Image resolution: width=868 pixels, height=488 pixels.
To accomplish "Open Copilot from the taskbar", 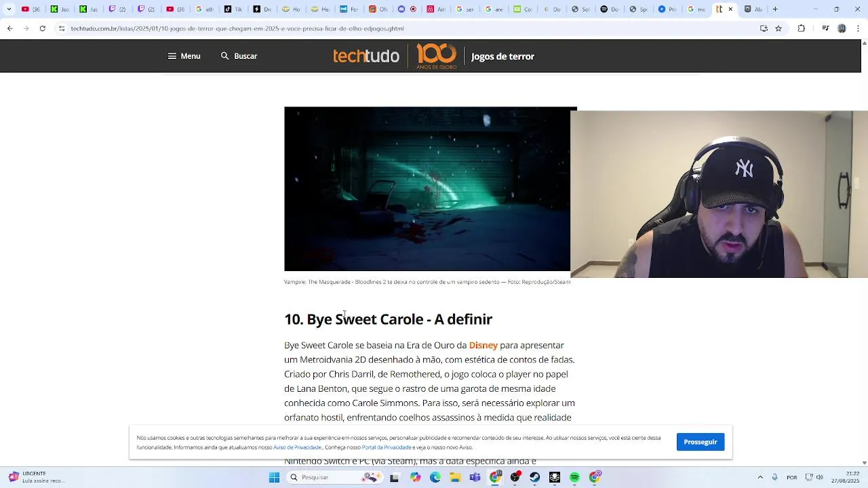I will pyautogui.click(x=415, y=478).
